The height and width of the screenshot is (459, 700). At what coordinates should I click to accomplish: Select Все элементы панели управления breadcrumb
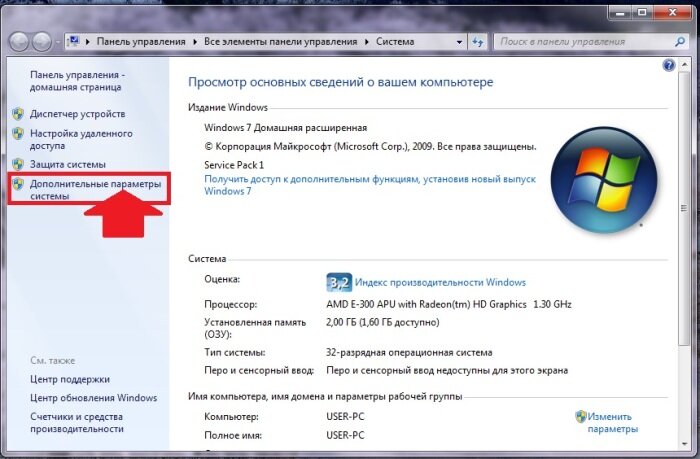[281, 42]
